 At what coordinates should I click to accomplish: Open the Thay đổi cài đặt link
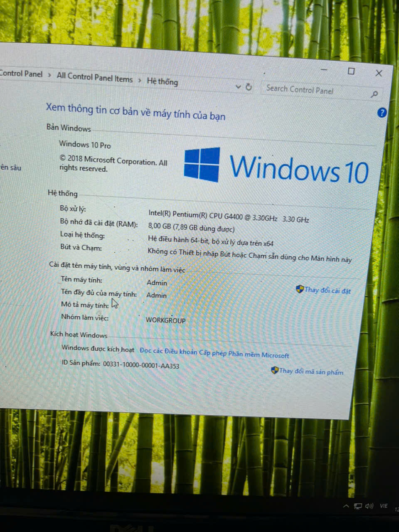click(327, 290)
